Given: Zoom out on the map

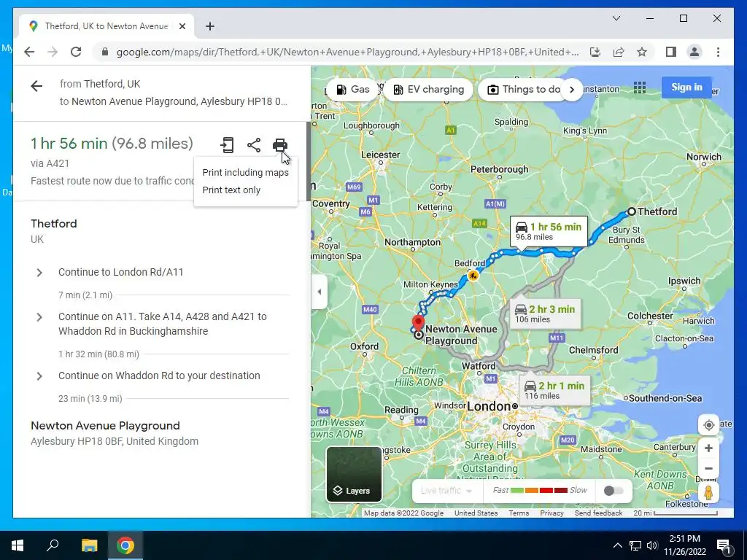Looking at the screenshot, I should (708, 469).
